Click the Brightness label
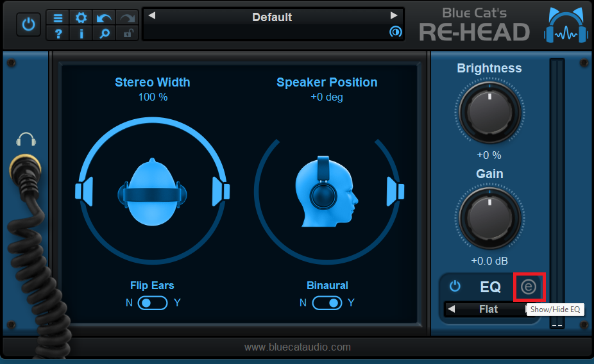594x364 pixels. pyautogui.click(x=489, y=68)
